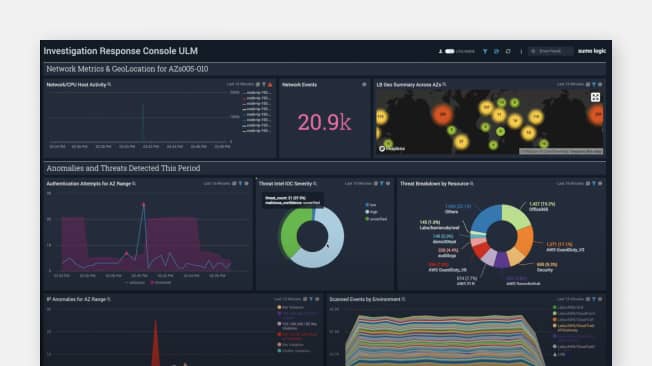652x366 pixels.
Task: Open the time range on Threat Intel IOC Severity
Action: pyautogui.click(x=358, y=183)
